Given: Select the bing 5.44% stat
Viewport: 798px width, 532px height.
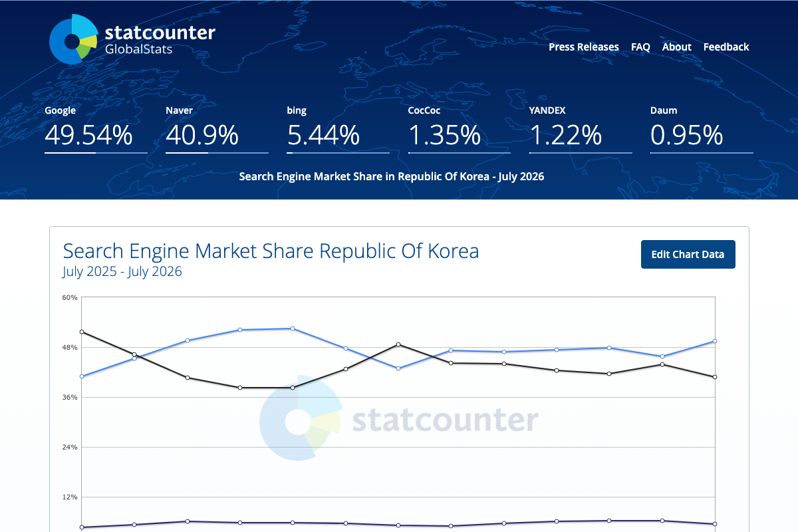Looking at the screenshot, I should pos(338,129).
